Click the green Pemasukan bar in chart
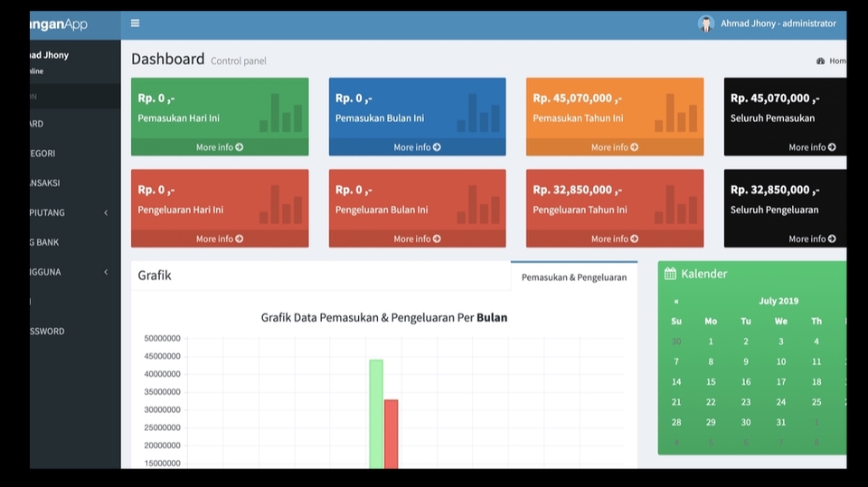Screen dimensions: 868x487 click(x=376, y=414)
